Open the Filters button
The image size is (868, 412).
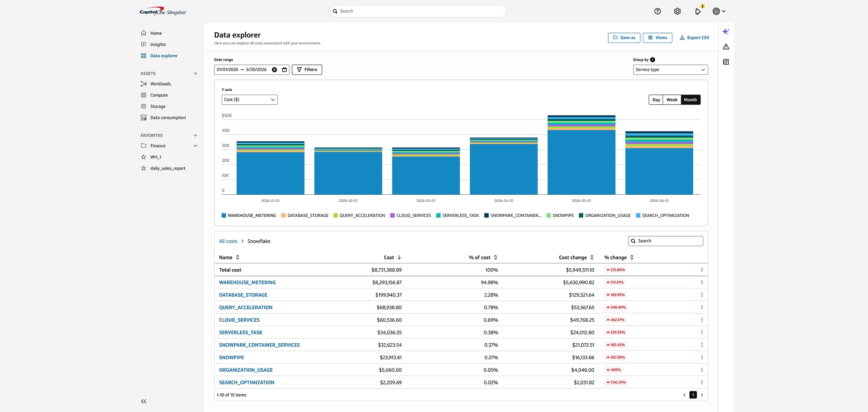tap(307, 70)
